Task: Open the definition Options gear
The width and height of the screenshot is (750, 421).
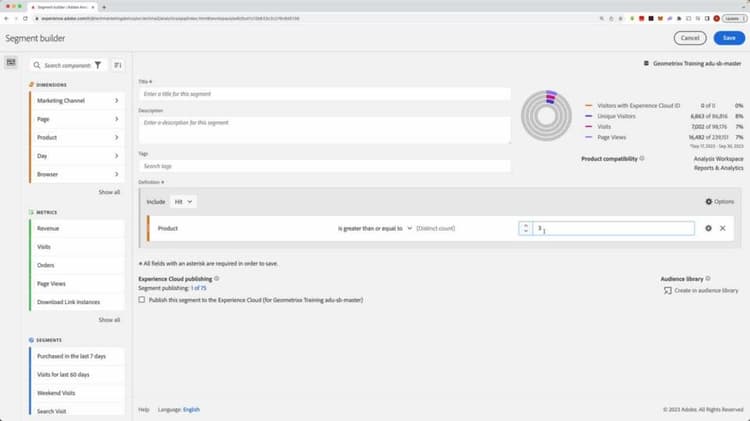Action: click(x=719, y=201)
